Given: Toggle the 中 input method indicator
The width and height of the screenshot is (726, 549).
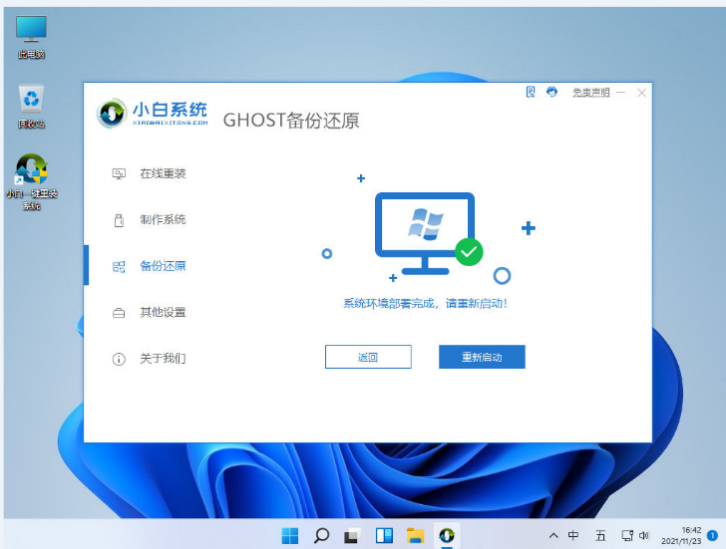Looking at the screenshot, I should 574,535.
